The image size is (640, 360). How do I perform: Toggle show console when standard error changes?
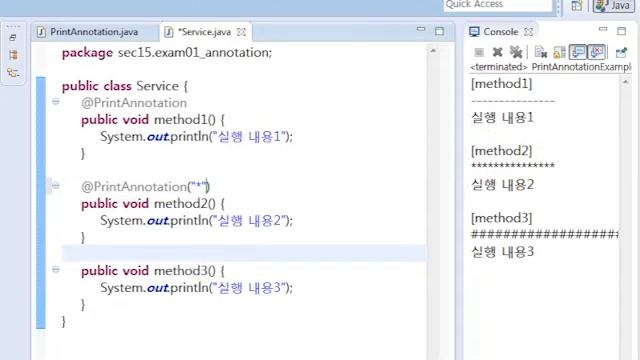(x=596, y=52)
